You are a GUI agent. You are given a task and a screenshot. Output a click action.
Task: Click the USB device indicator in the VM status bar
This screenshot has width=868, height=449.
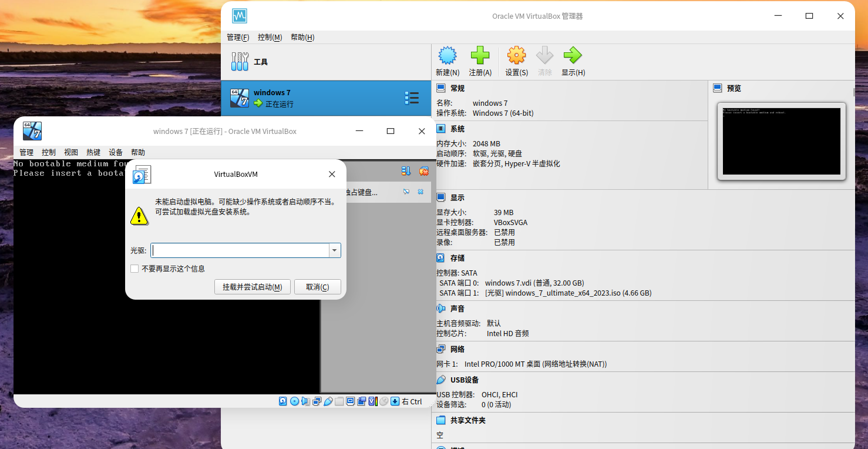pyautogui.click(x=328, y=401)
